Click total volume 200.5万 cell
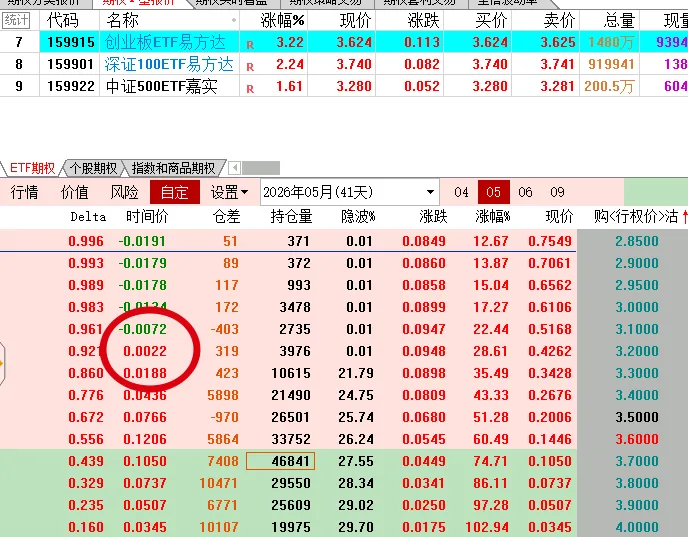688x537 pixels. click(x=609, y=86)
